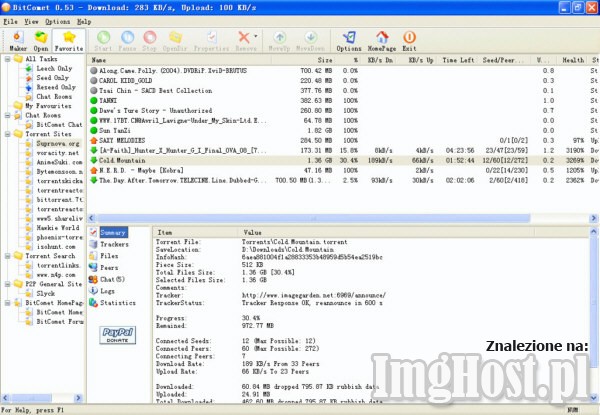This screenshot has height=415, width=600.
Task: Open Suprnova.org torrent site
Action: (58, 143)
